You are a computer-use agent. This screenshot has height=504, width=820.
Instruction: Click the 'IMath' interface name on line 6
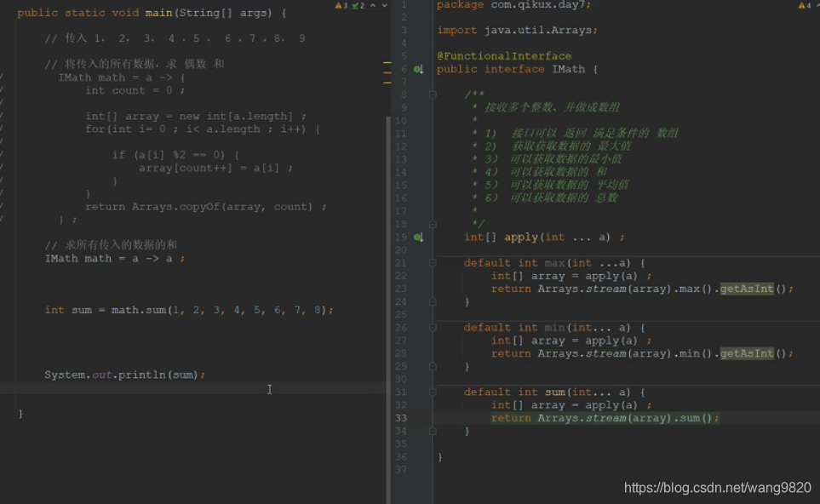point(569,69)
